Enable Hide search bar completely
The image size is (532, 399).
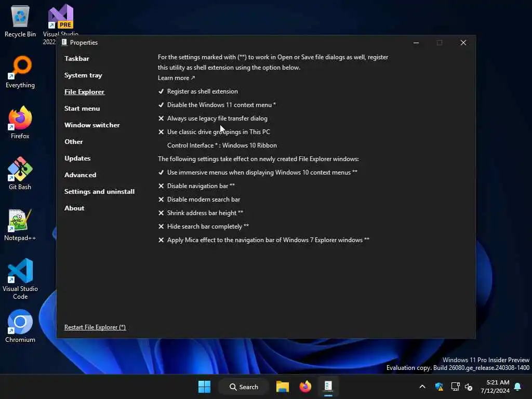[x=204, y=227]
